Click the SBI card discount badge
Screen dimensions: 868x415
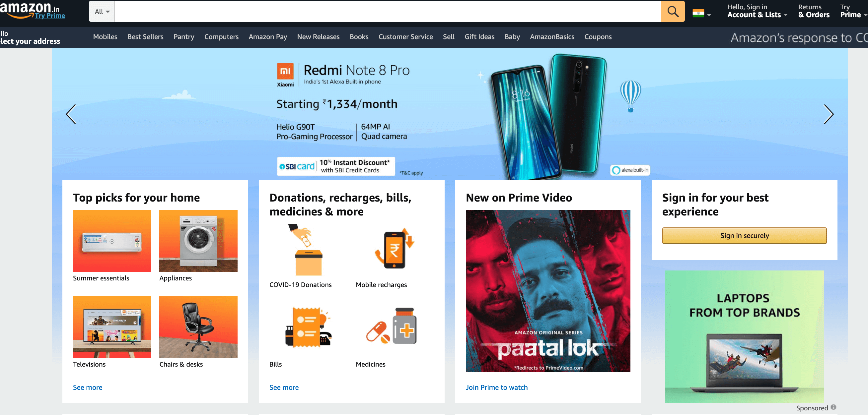(x=335, y=166)
